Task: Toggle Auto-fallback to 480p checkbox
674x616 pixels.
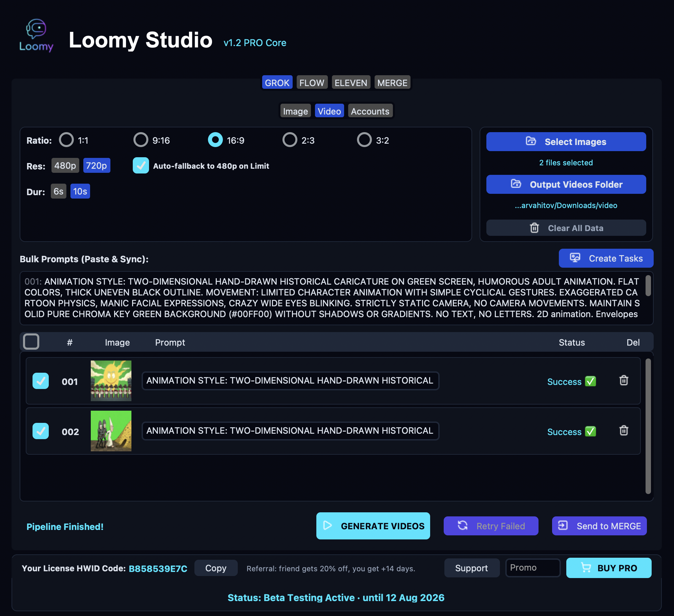Action: [x=141, y=165]
